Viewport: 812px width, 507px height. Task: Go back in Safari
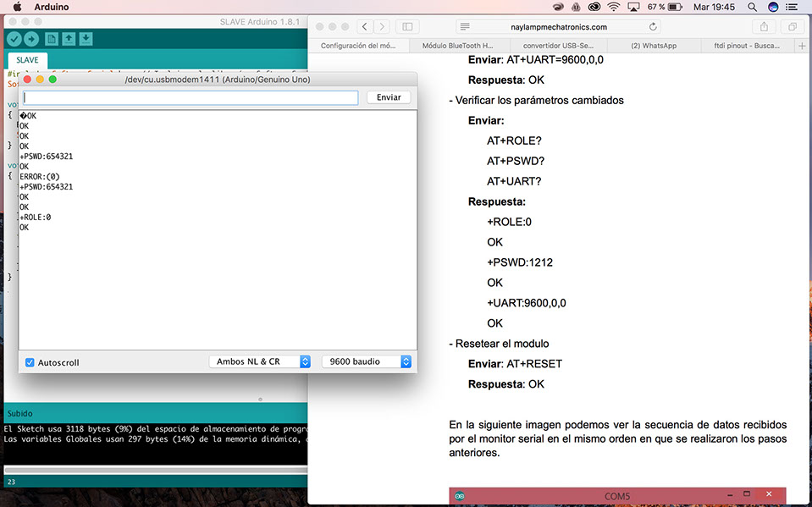[365, 26]
